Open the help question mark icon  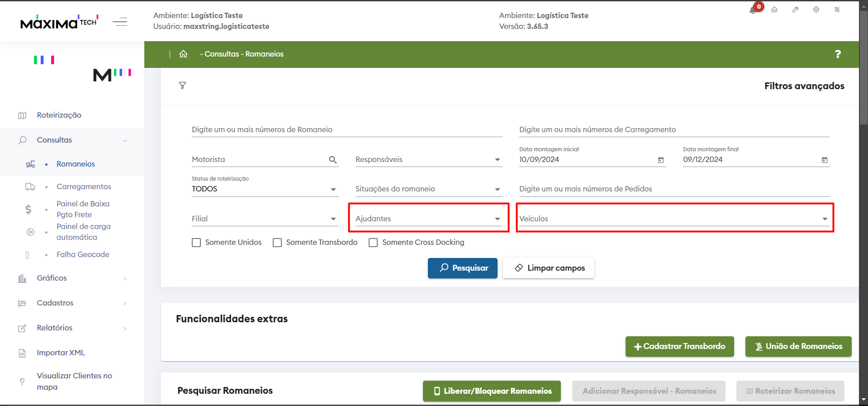point(838,54)
